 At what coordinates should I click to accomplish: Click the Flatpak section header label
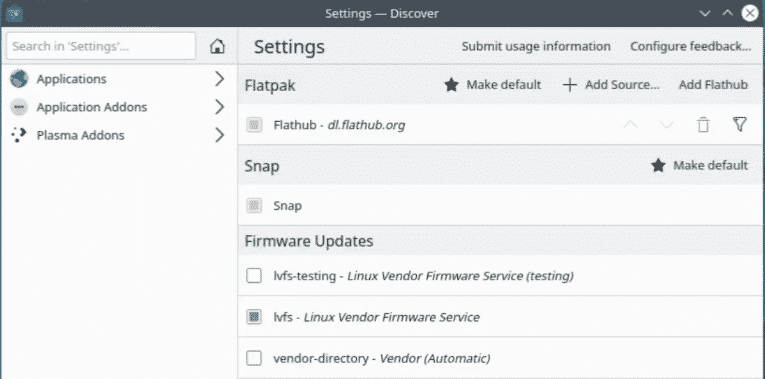pos(270,86)
